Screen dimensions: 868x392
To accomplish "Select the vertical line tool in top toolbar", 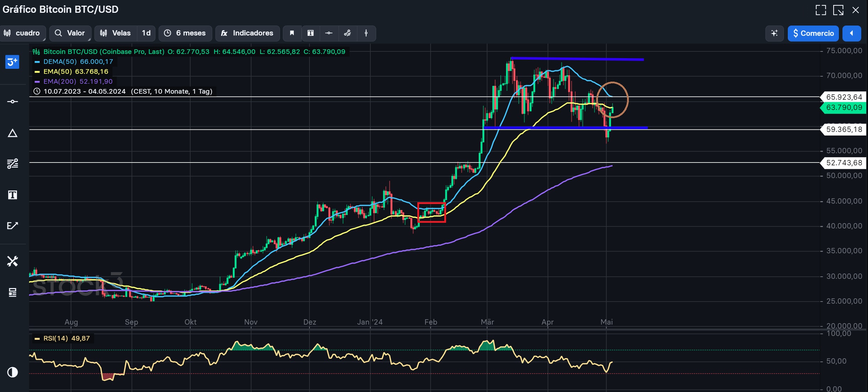I will click(366, 33).
